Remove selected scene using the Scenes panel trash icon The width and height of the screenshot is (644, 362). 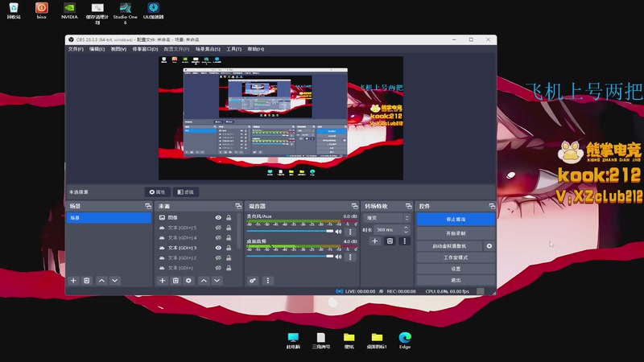pos(87,280)
